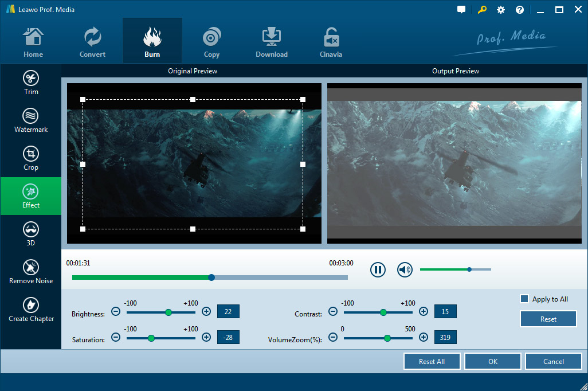Select the Watermark tool
Image resolution: width=588 pixels, height=391 pixels.
pos(31,120)
